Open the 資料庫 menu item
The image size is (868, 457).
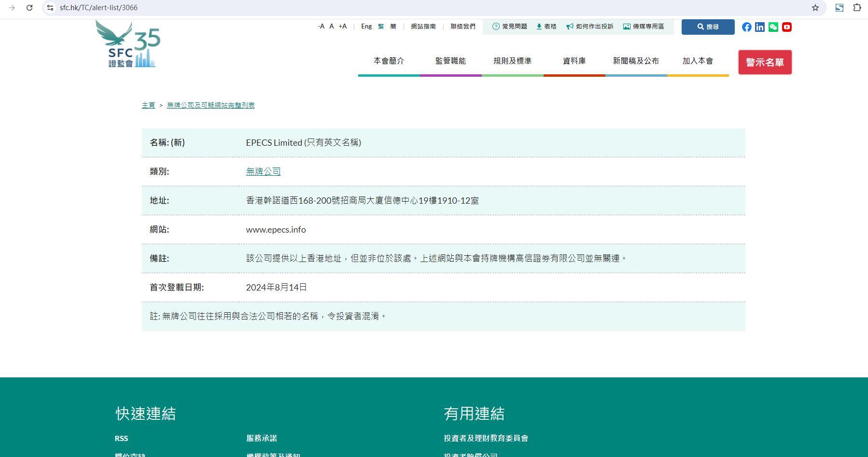(x=574, y=61)
